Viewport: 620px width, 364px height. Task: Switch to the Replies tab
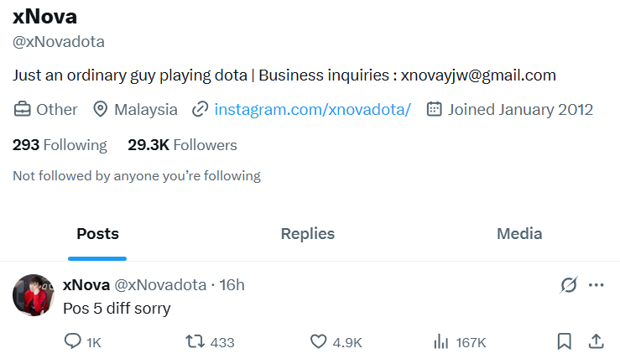(308, 234)
